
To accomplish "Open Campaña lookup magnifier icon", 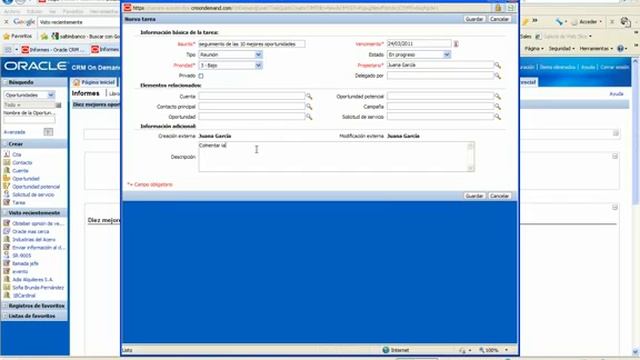I will [x=498, y=107].
